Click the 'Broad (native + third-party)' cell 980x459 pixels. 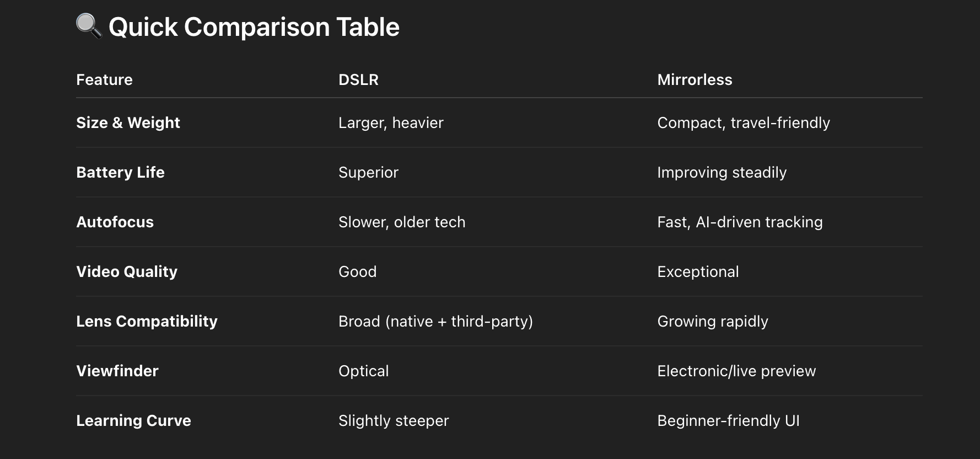pyautogui.click(x=435, y=321)
